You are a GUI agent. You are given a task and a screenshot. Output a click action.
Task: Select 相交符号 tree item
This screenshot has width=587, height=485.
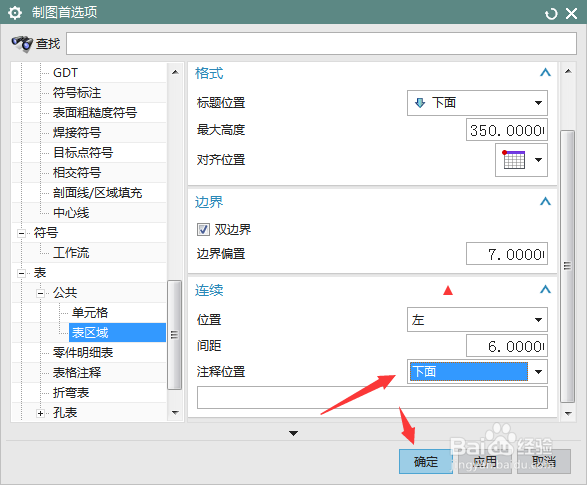coord(77,173)
